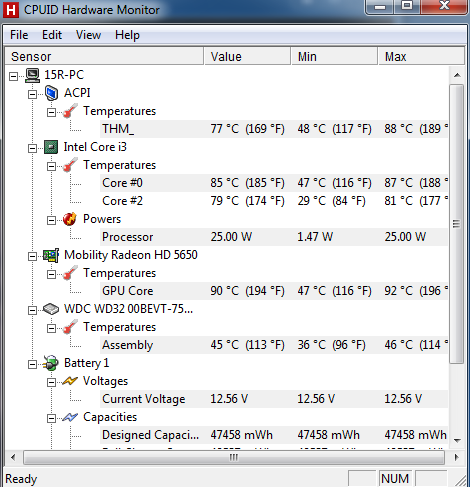Screen dimensions: 470x487
Task: Collapse the Voltages node
Action: pos(51,383)
